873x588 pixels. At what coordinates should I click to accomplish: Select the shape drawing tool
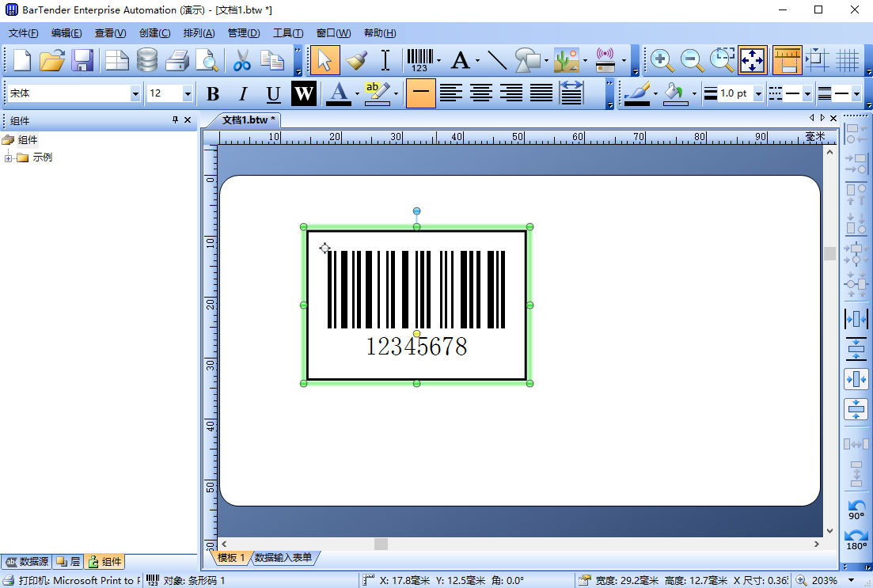pyautogui.click(x=527, y=60)
